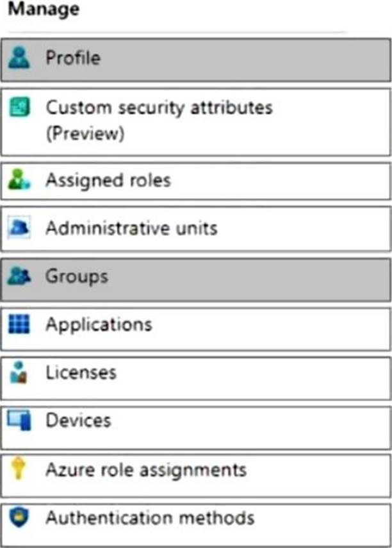Image resolution: width=392 pixels, height=548 pixels.
Task: Click the Authentication methods shield icon
Action: (18, 518)
